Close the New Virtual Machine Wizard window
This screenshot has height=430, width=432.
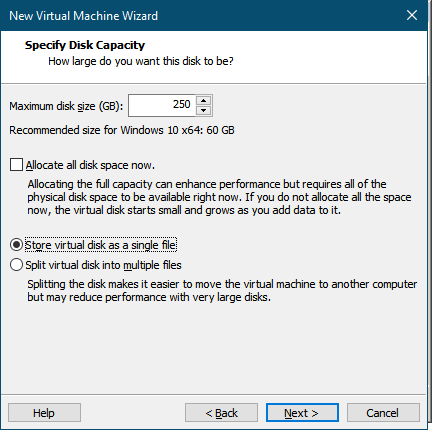[x=412, y=15]
